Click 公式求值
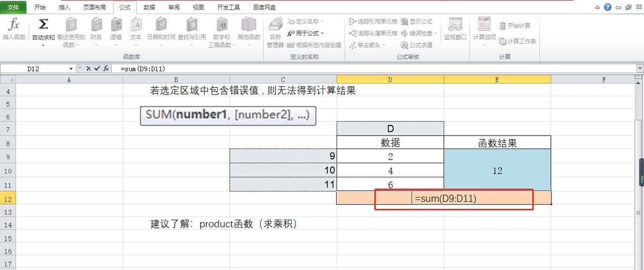 417,45
